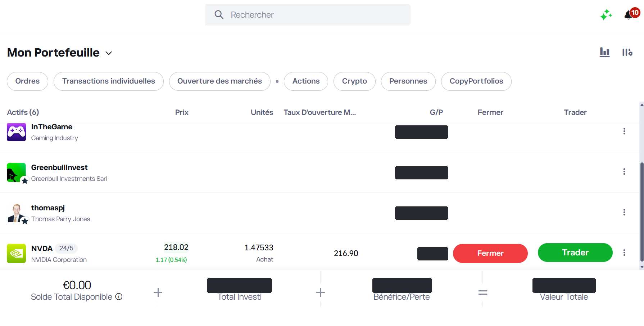Switch to bar chart view icon
Viewport: 644px width, 326px height.
pos(604,53)
